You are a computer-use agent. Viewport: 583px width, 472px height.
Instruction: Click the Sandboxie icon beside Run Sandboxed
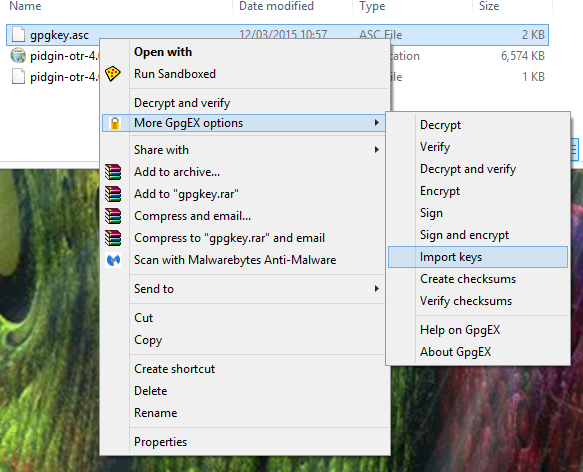pos(112,74)
